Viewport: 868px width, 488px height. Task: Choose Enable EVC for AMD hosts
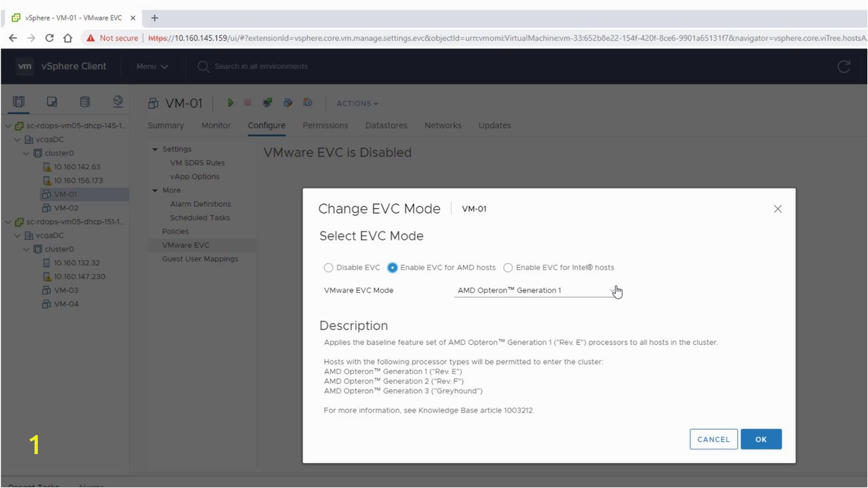coord(393,268)
